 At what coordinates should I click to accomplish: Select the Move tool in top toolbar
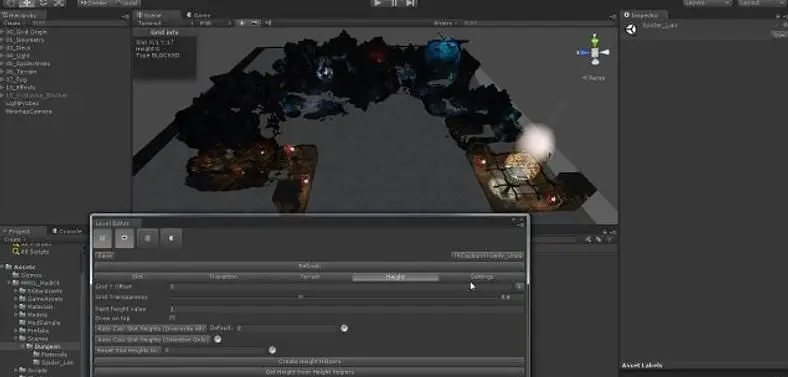click(x=27, y=3)
